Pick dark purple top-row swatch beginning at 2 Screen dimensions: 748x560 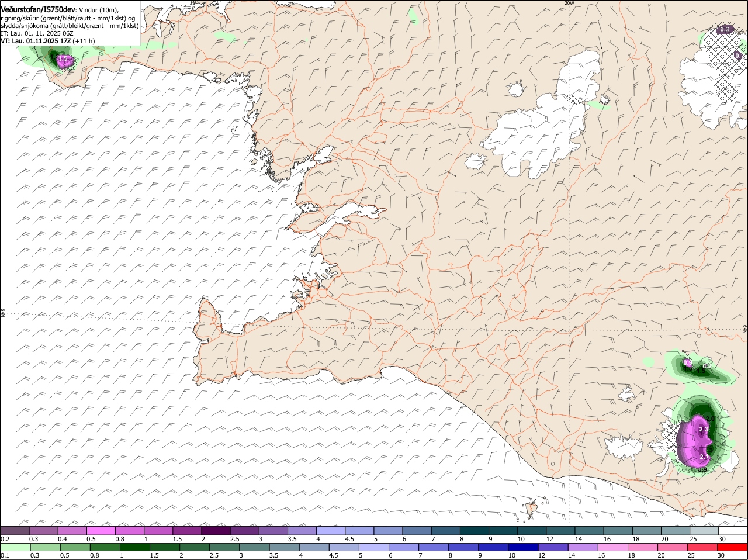tap(216, 530)
